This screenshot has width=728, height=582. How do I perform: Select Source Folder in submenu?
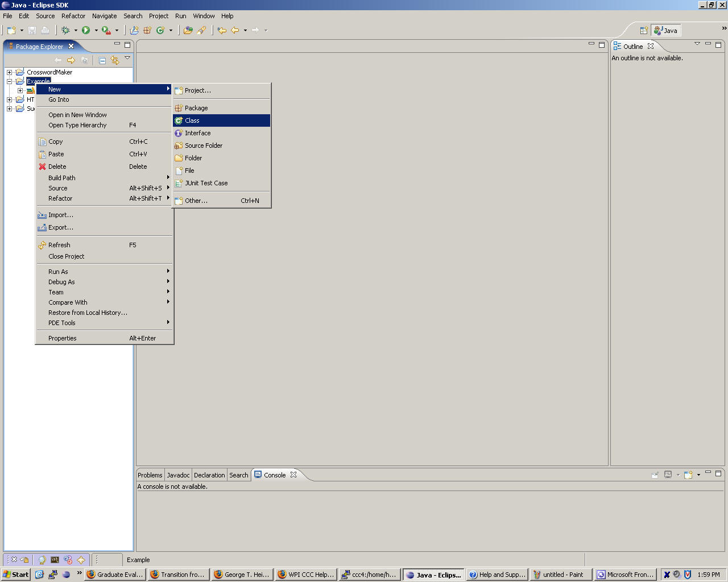point(221,145)
